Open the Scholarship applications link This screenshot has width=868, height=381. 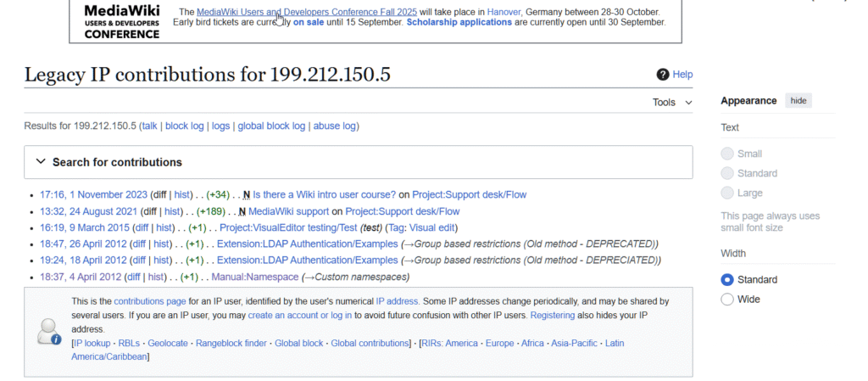(459, 22)
